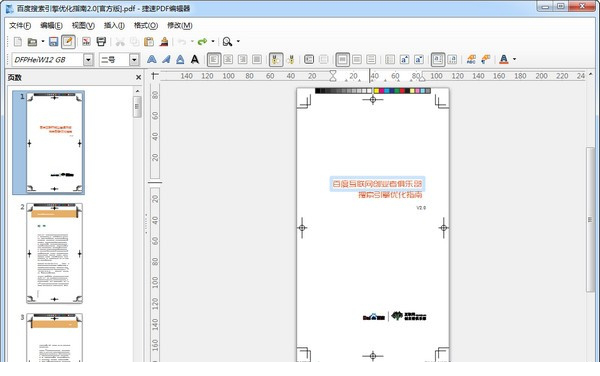
Task: Set double line spacing
Action: 371,59
